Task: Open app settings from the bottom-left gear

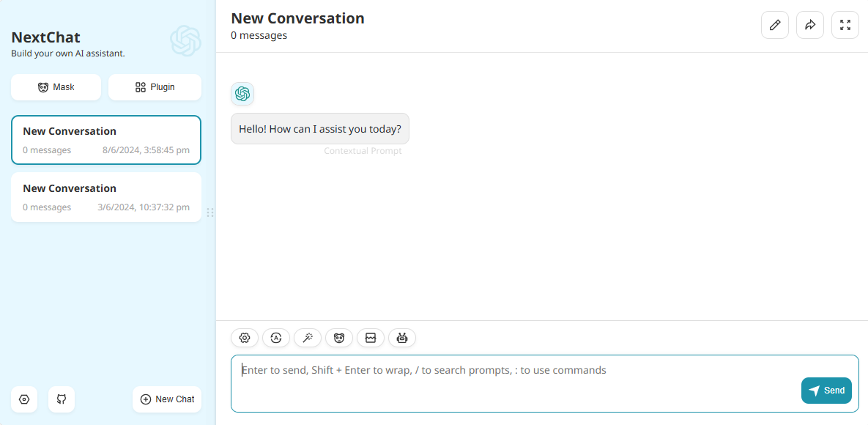Action: point(24,399)
